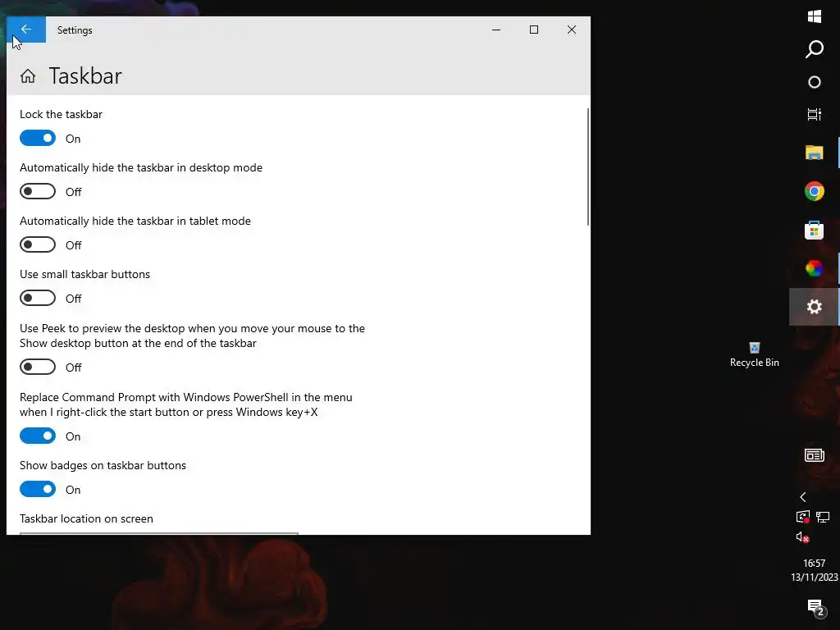The image size is (840, 630).
Task: Open the tray icon with red dot
Action: [x=802, y=517]
